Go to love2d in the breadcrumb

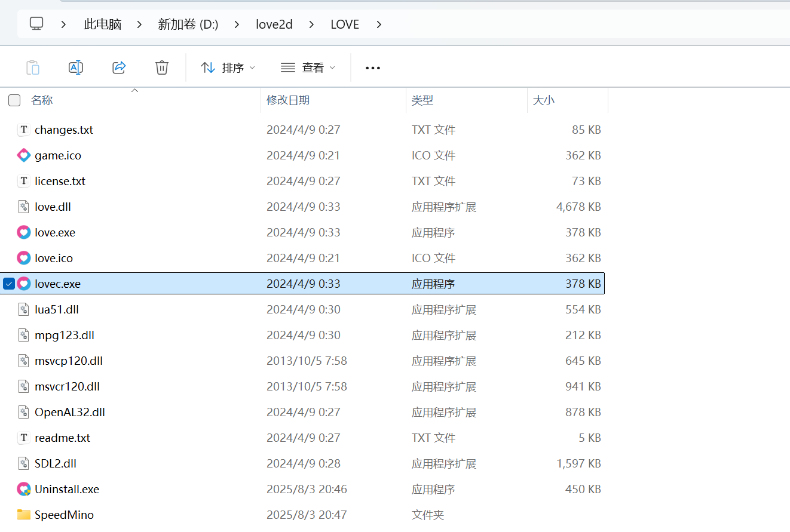(x=274, y=24)
